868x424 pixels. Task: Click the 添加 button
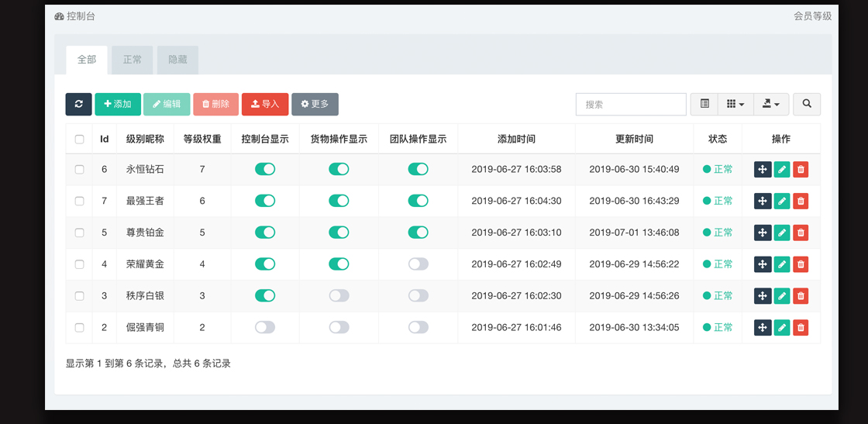(x=118, y=104)
